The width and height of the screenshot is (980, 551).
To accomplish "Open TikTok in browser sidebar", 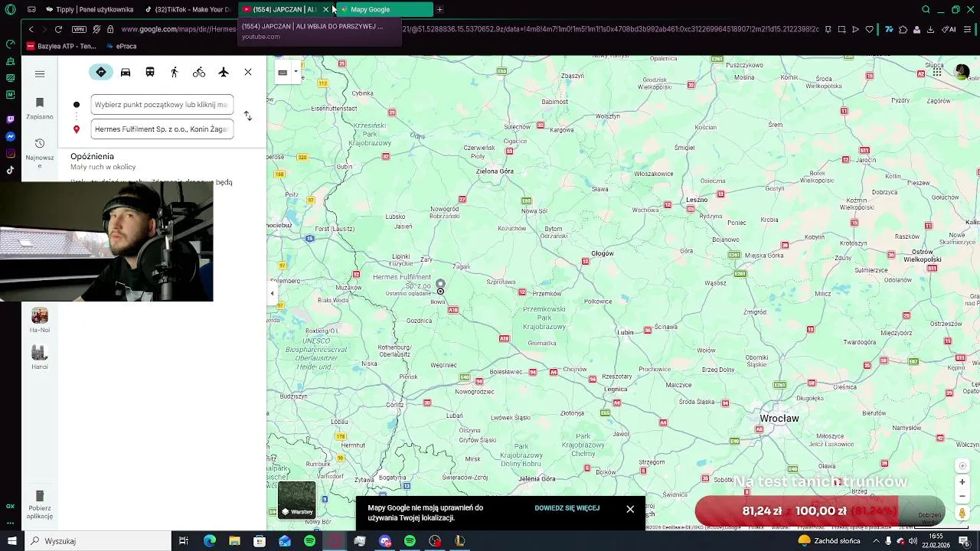I will pyautogui.click(x=10, y=171).
